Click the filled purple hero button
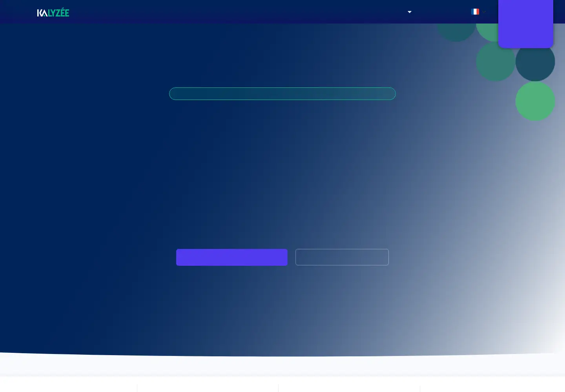This screenshot has width=565, height=392. click(232, 257)
